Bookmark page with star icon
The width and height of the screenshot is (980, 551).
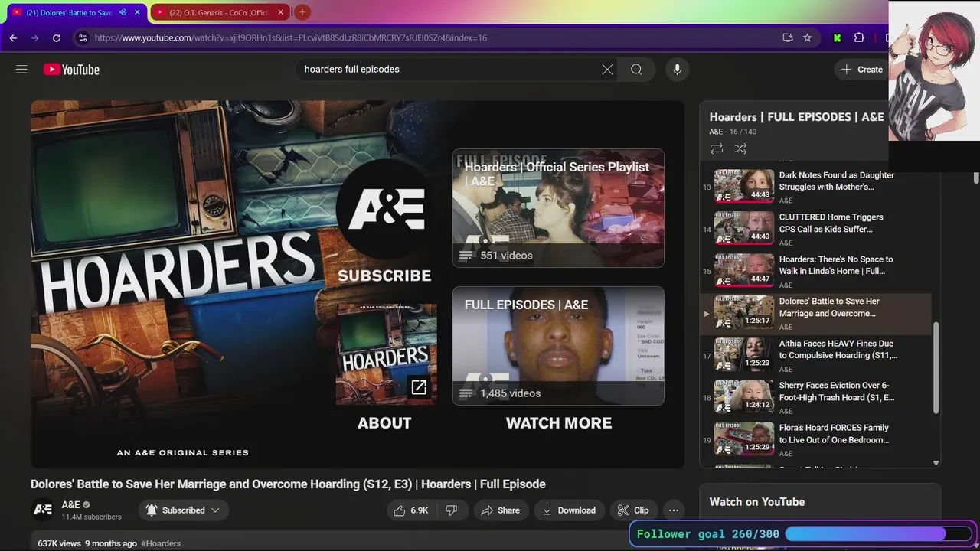[807, 37]
